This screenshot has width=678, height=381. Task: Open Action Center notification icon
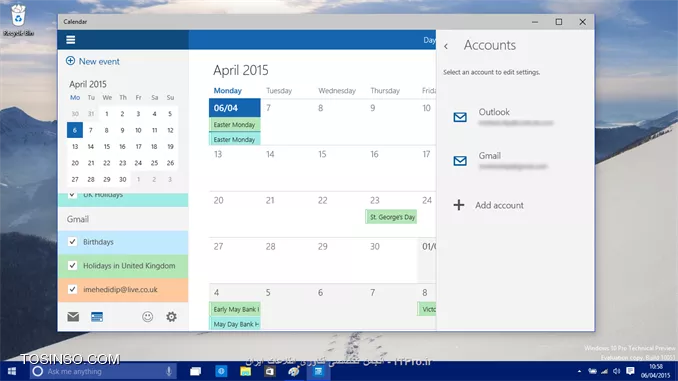pyautogui.click(x=630, y=371)
